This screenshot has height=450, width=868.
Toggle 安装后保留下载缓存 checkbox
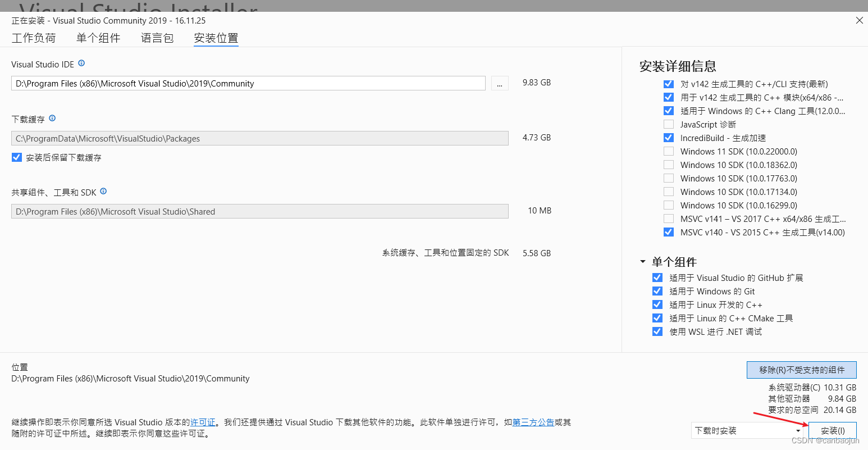17,157
